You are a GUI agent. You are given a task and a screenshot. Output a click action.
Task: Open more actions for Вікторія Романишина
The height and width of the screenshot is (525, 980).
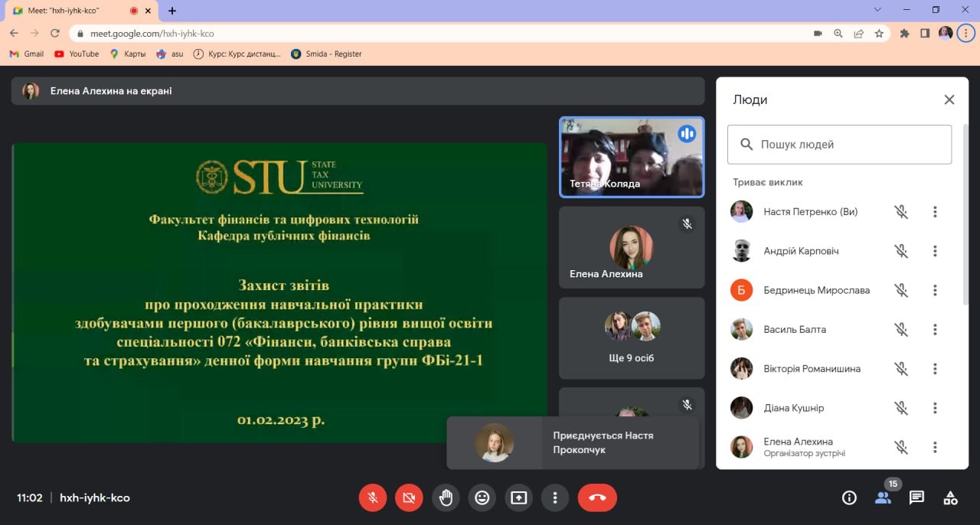935,369
